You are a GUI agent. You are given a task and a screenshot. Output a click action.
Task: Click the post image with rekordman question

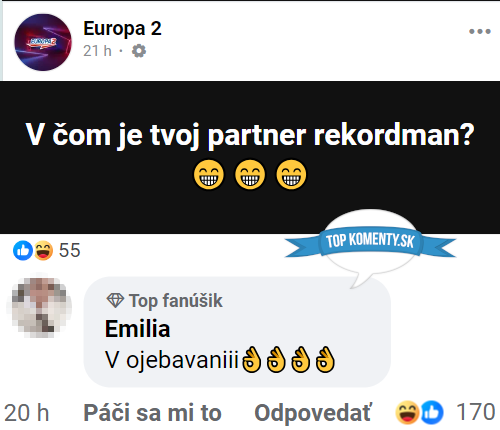250,157
